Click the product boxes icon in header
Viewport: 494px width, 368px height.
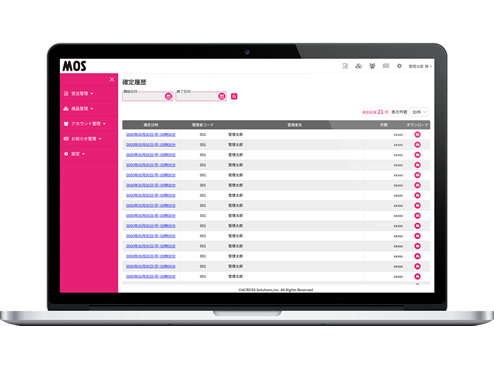[359, 66]
